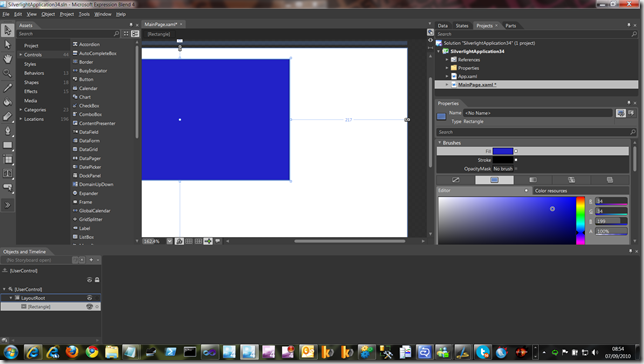Image resolution: width=644 pixels, height=364 pixels.
Task: Toggle snapping to gridlines
Action: click(x=198, y=241)
